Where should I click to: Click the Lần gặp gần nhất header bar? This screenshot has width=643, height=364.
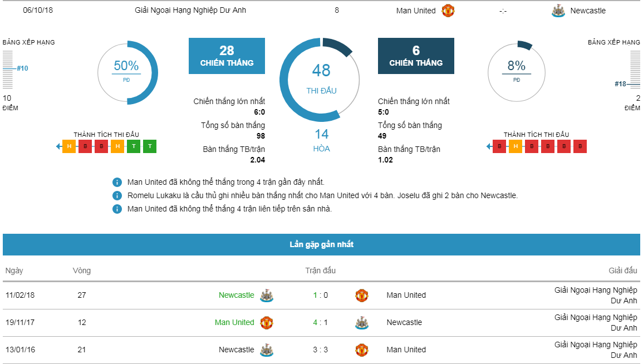point(322,245)
